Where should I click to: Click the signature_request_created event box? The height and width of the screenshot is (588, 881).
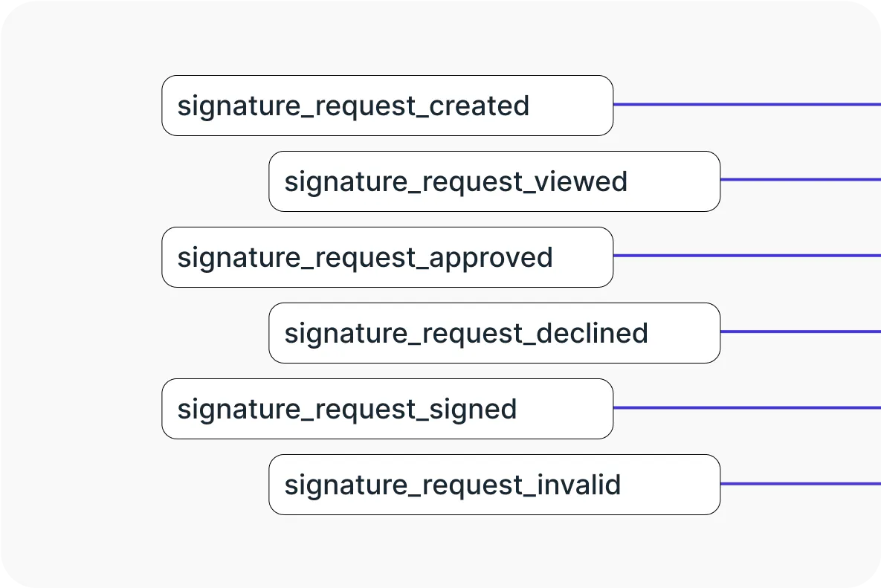coord(387,106)
